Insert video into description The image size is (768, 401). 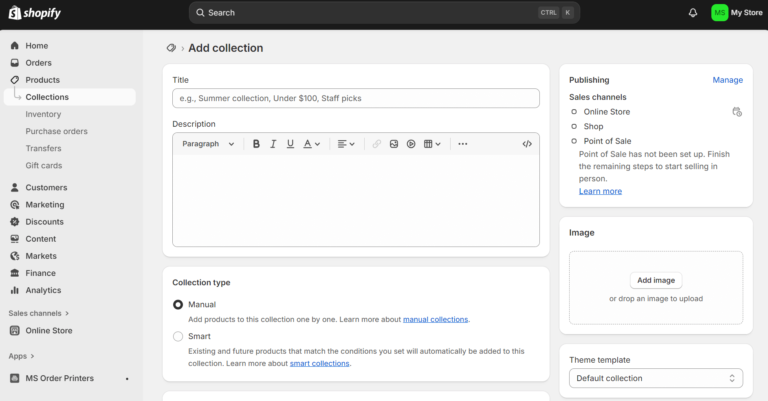[x=411, y=144]
